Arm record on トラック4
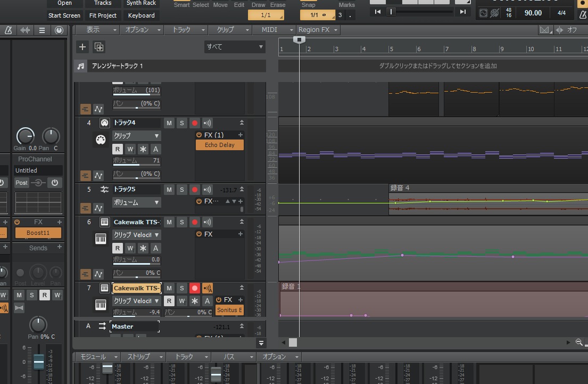 (x=195, y=123)
